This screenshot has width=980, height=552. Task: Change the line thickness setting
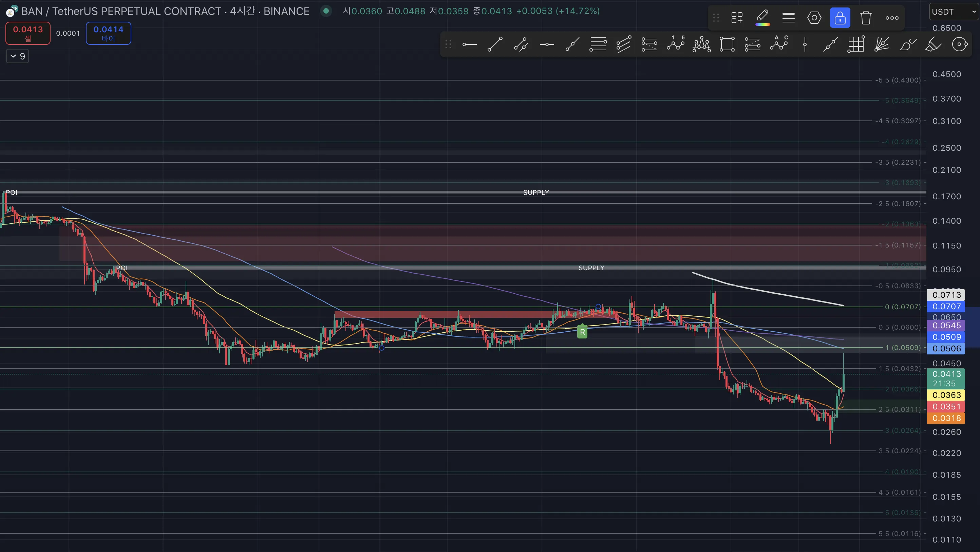point(788,18)
